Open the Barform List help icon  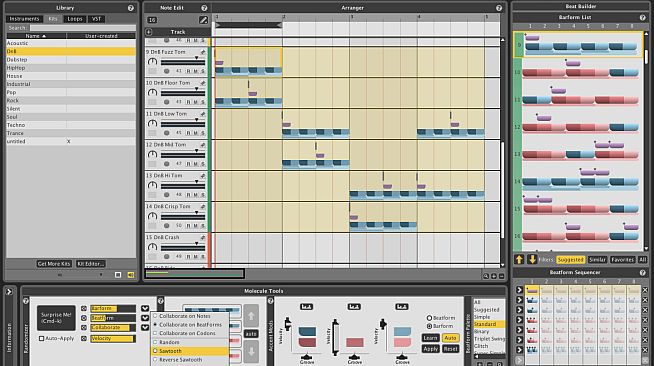click(x=643, y=18)
